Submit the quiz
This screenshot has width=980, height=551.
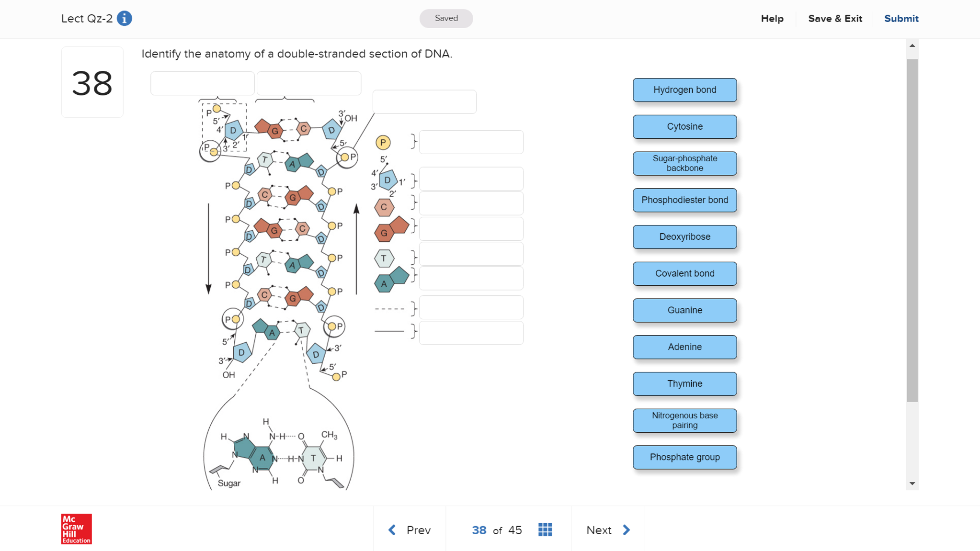click(x=901, y=19)
